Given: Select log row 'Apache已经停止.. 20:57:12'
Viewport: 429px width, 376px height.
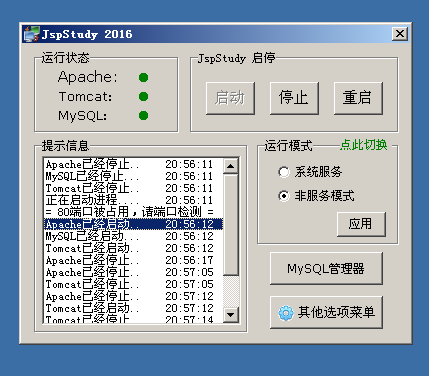Looking at the screenshot, I should 133,296.
